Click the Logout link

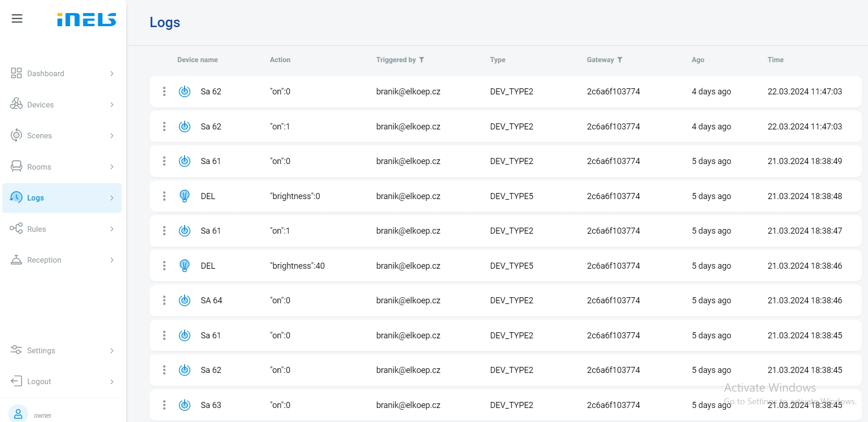39,382
